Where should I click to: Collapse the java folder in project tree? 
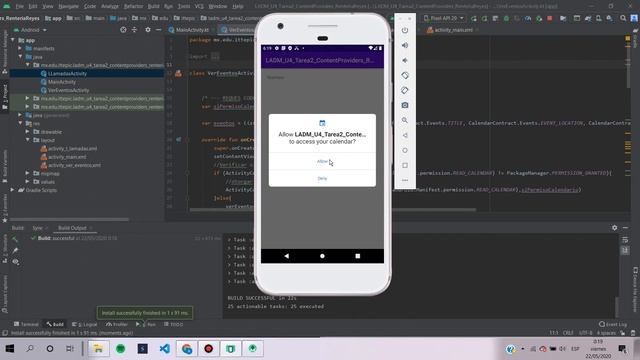(20, 57)
